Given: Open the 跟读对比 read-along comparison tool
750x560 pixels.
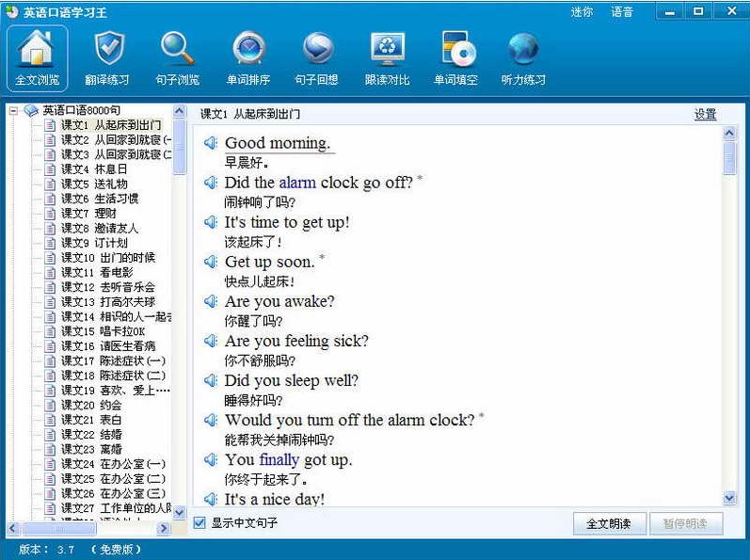Looking at the screenshot, I should tap(387, 57).
